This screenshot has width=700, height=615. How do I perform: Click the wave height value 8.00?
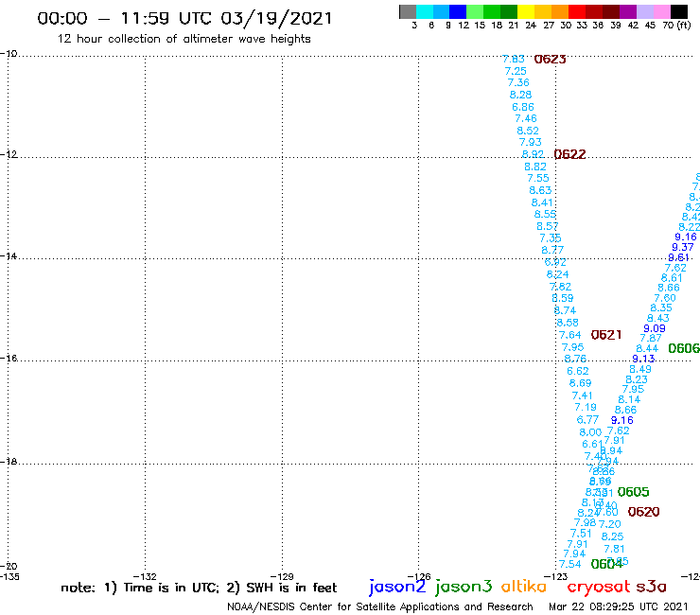590,432
